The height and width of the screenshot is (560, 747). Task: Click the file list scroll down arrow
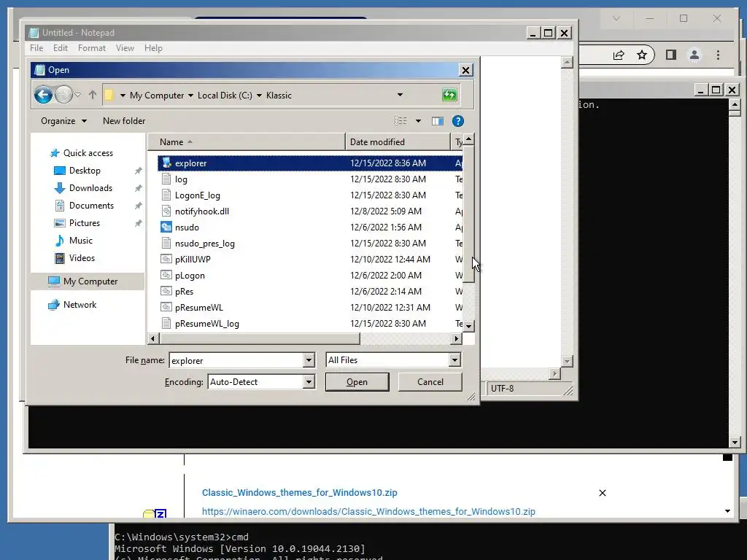point(469,326)
